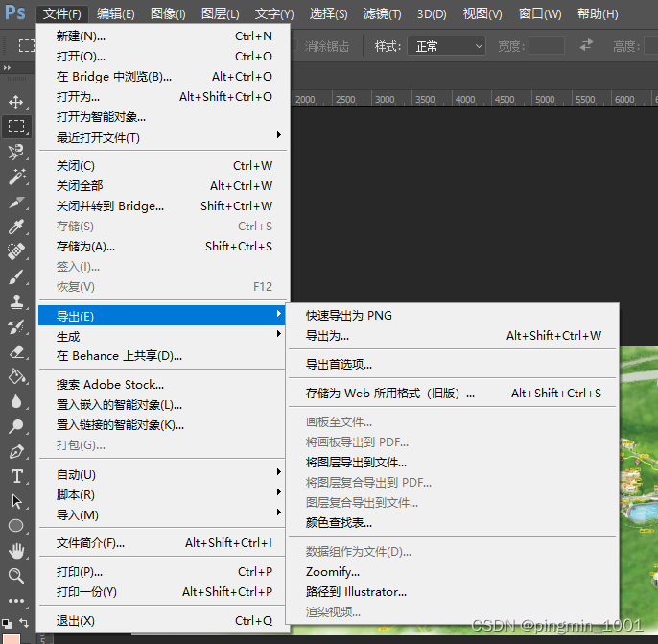658x644 pixels.
Task: Choose 关闭全部 menu item
Action: 161,185
